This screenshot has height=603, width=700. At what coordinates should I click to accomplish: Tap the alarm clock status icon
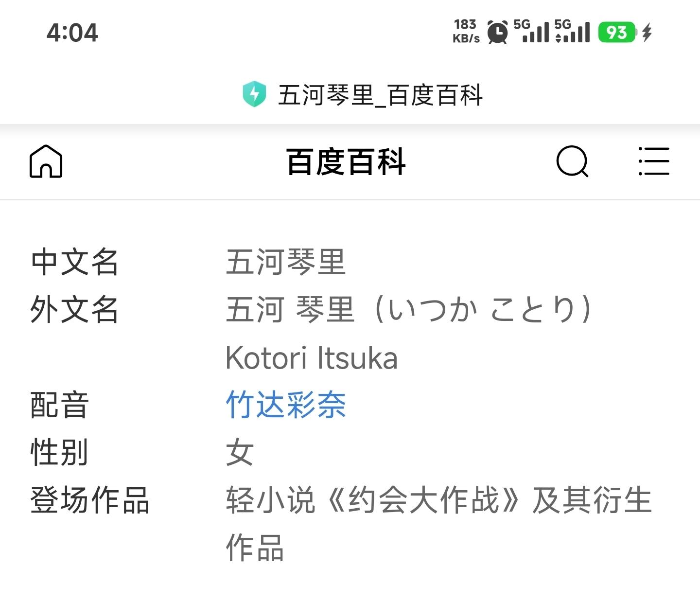click(x=497, y=33)
